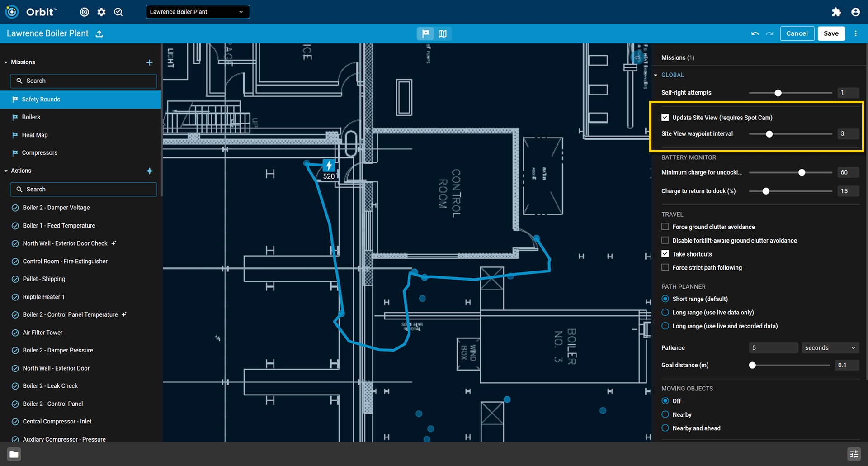Save the mission changes
Image resolution: width=868 pixels, height=466 pixels.
point(831,33)
